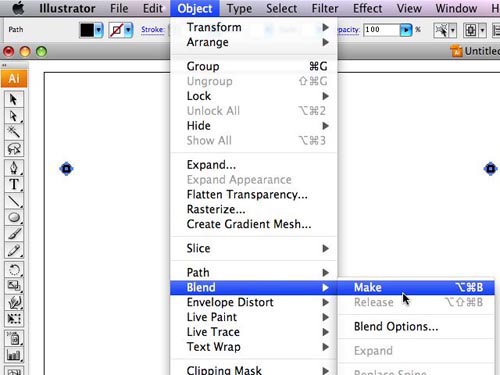The image size is (500, 375).
Task: Select the Line Segment tool
Action: click(14, 201)
